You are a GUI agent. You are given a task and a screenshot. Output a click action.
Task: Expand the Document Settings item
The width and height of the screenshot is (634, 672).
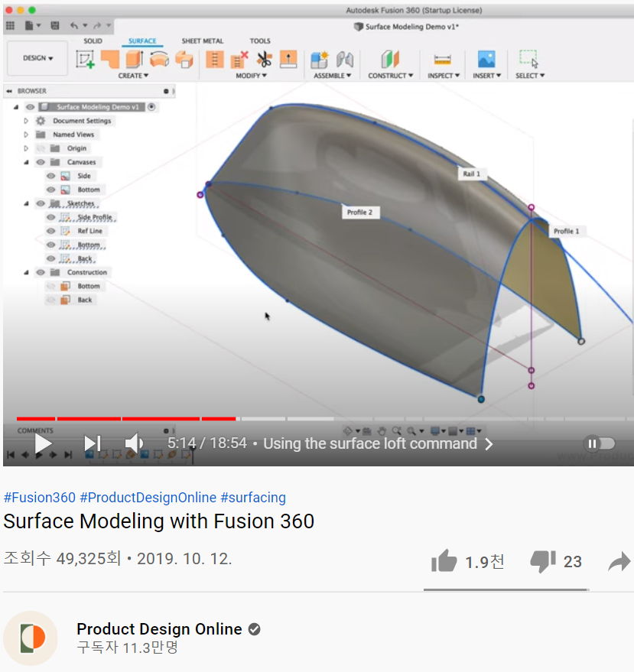coord(25,121)
